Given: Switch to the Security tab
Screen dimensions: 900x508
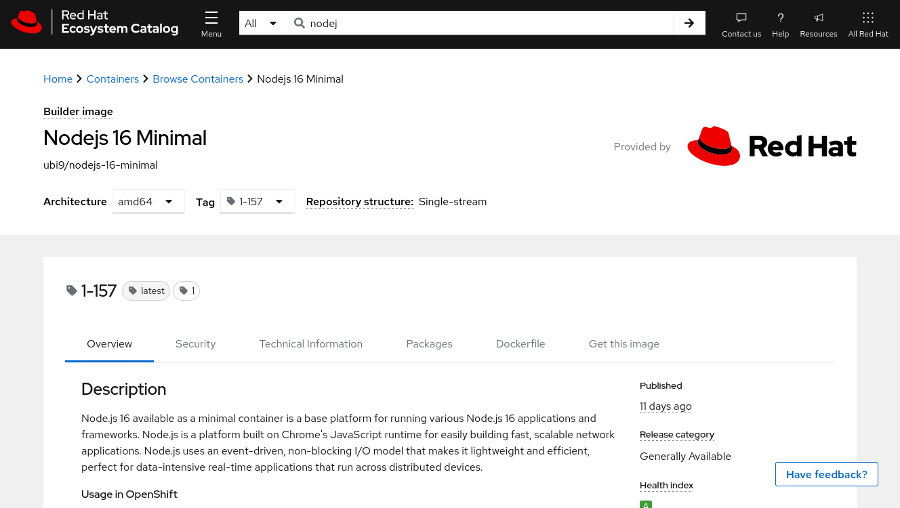Looking at the screenshot, I should coord(195,344).
